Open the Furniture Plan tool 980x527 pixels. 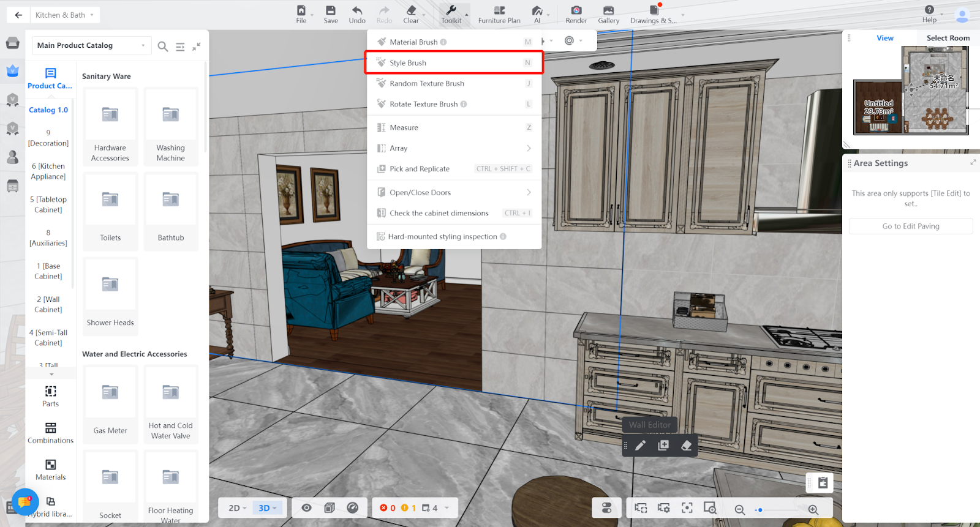coord(499,15)
